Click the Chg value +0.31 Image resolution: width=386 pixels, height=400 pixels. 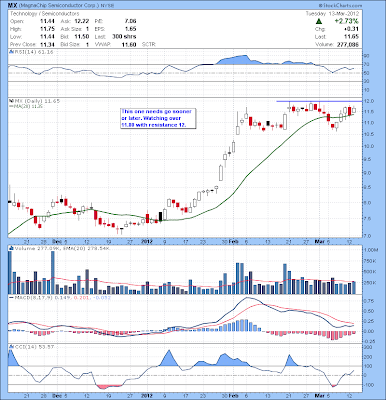click(352, 29)
